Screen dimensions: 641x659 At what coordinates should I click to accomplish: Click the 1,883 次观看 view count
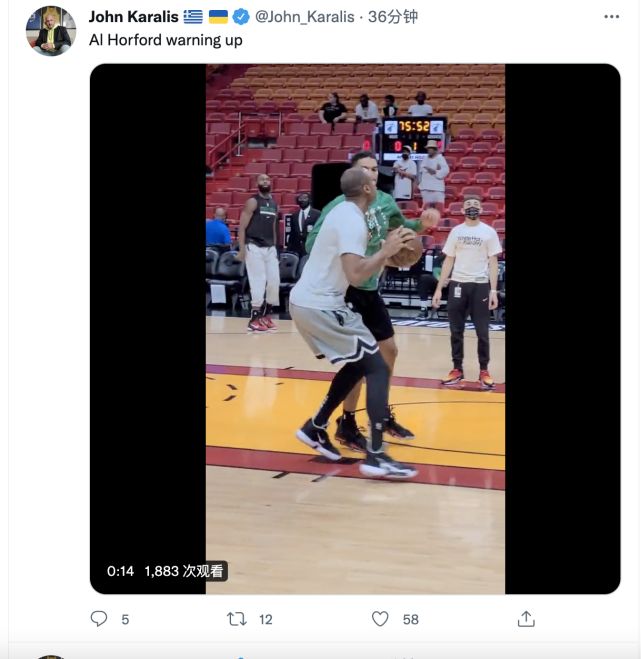coord(185,571)
